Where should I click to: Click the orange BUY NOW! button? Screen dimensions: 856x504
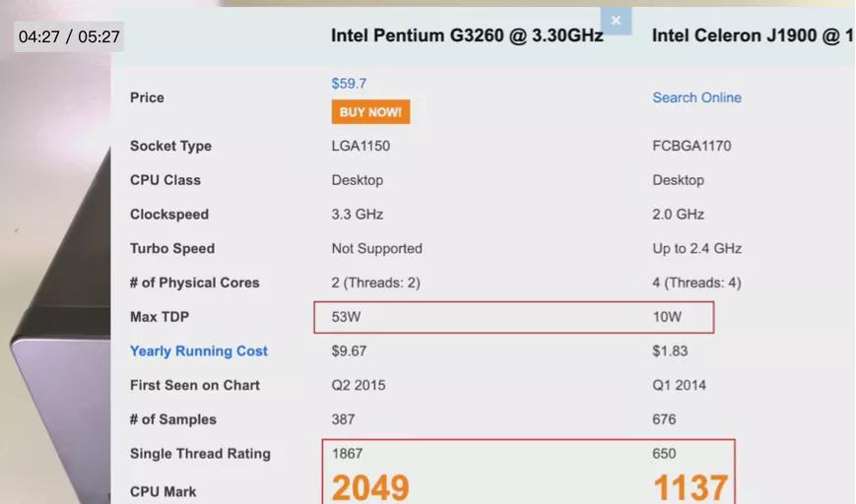pos(370,112)
